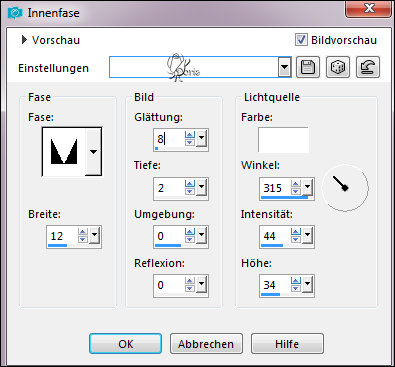
Task: Increase Umgebung with the up spinner
Action: 190,232
